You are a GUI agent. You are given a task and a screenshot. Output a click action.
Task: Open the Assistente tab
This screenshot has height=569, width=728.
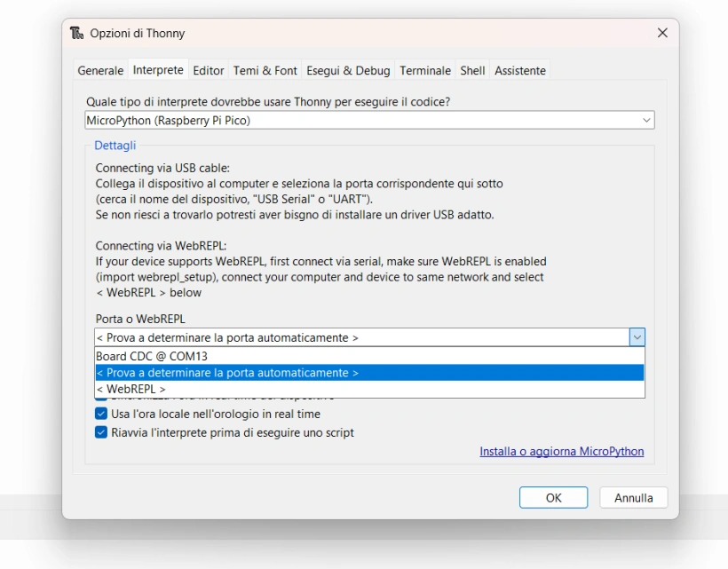(x=520, y=70)
